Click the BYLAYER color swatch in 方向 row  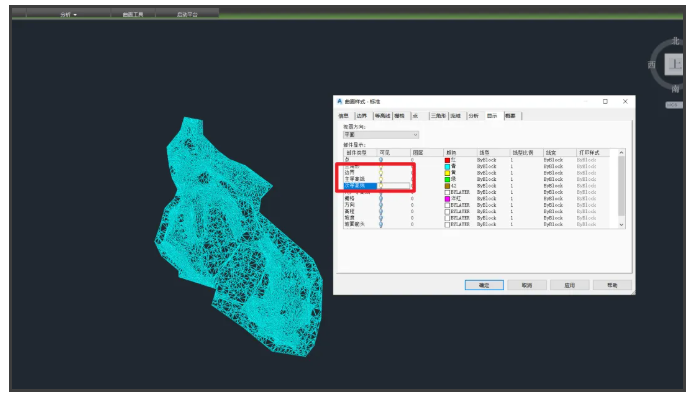coord(447,205)
